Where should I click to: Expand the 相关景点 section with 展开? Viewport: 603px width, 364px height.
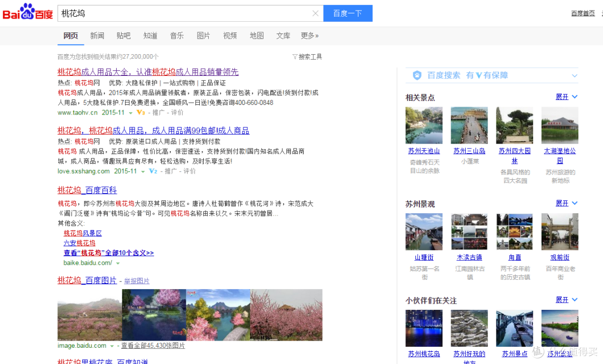click(567, 97)
